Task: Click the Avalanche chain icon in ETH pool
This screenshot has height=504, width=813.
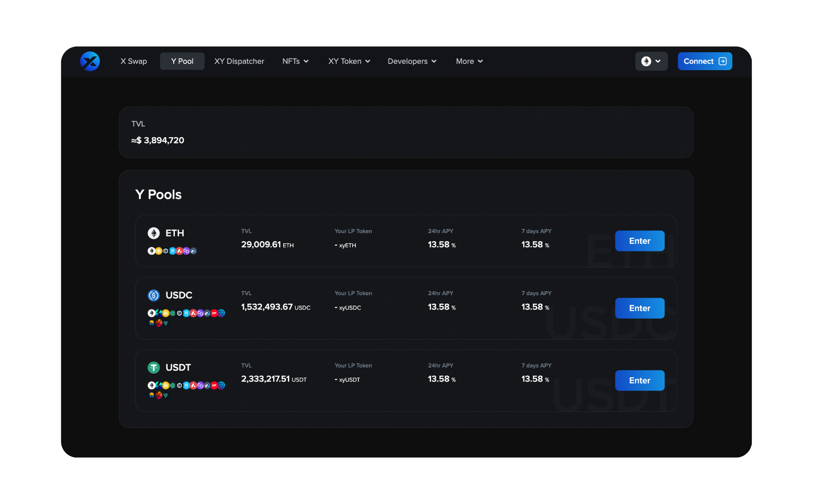Action: (179, 251)
